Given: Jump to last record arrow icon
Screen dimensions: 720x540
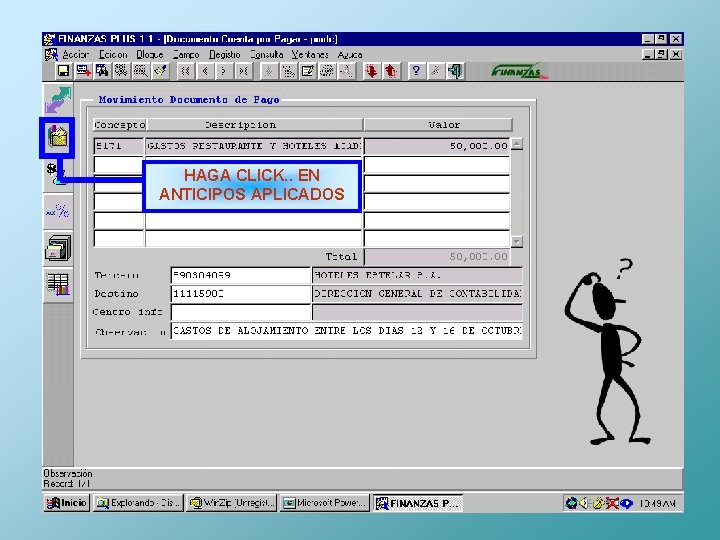Looking at the screenshot, I should coord(243,71).
